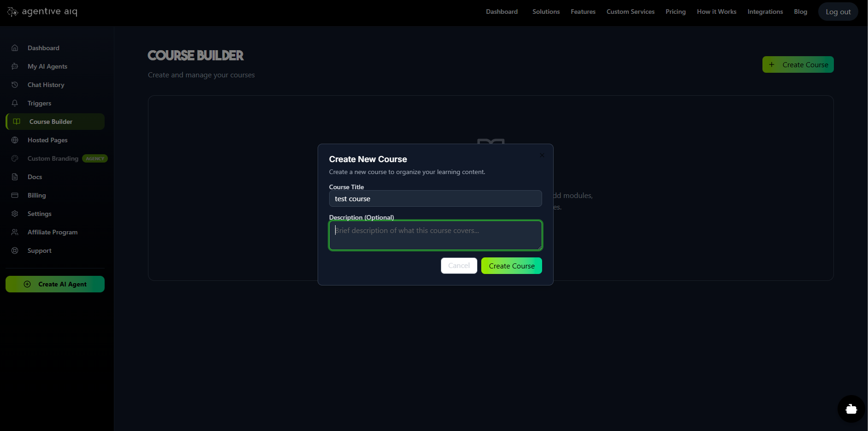Click the Log out button

[x=838, y=12]
